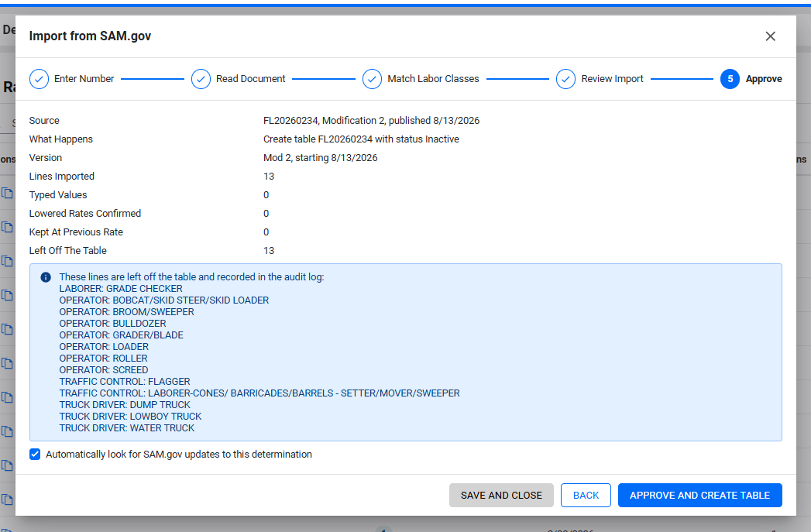Click the TRUCK DRIVER: LOWBOY TRUCK line
The image size is (811, 532).
click(130, 417)
